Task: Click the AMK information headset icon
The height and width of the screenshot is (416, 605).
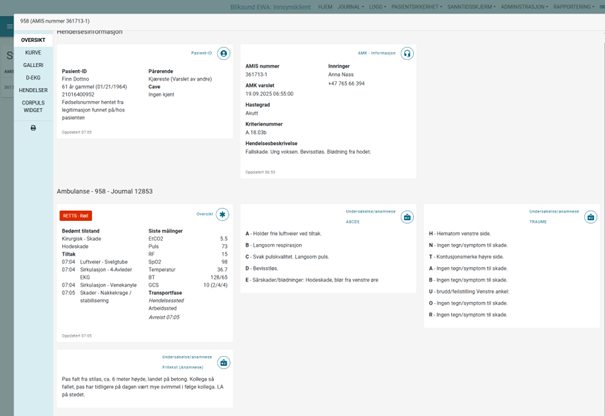Action: (407, 53)
